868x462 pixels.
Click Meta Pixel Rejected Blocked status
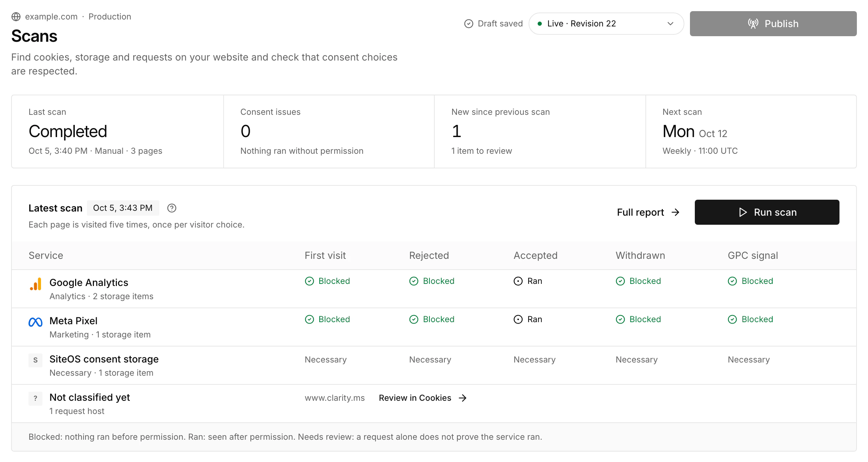(x=432, y=319)
